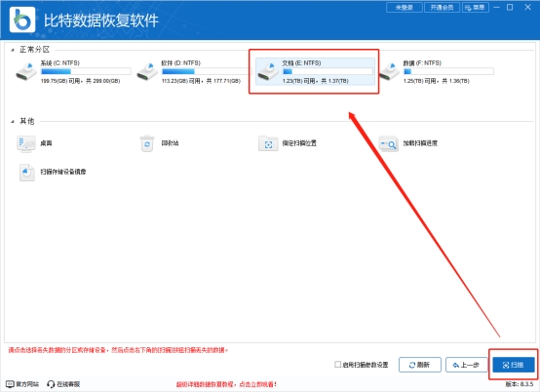The width and height of the screenshot is (540, 392).
Task: Click the 桌面 label
Action: coord(46,143)
